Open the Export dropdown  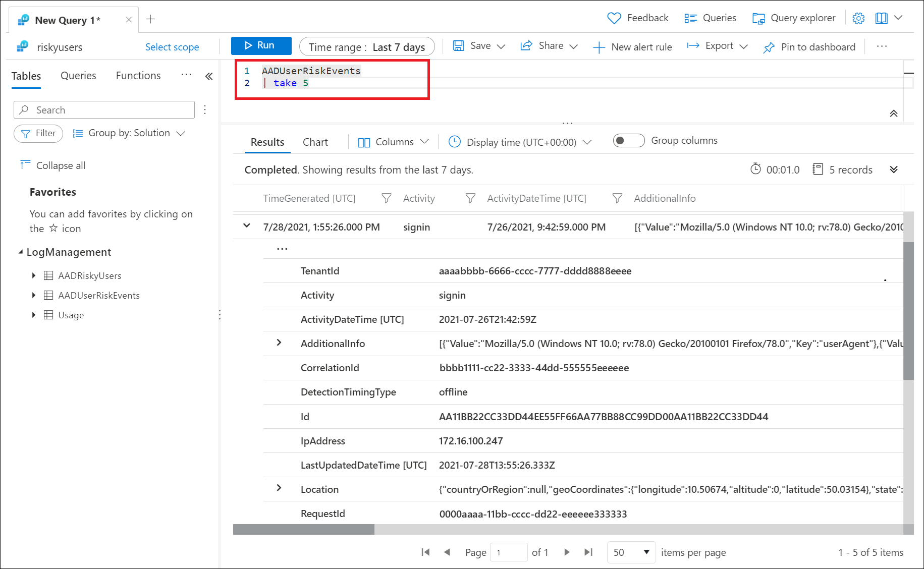[717, 46]
